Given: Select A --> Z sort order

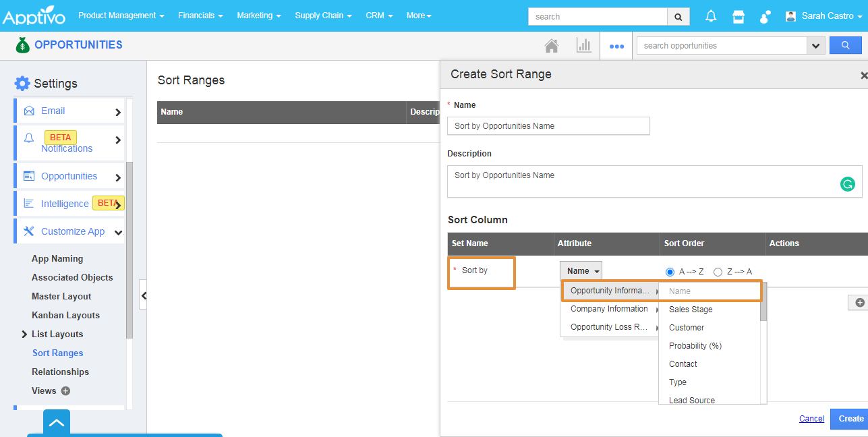Looking at the screenshot, I should click(x=670, y=272).
